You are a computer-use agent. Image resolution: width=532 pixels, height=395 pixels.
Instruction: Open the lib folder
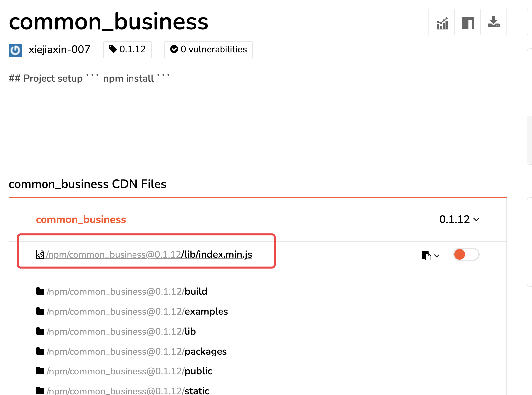coord(121,331)
